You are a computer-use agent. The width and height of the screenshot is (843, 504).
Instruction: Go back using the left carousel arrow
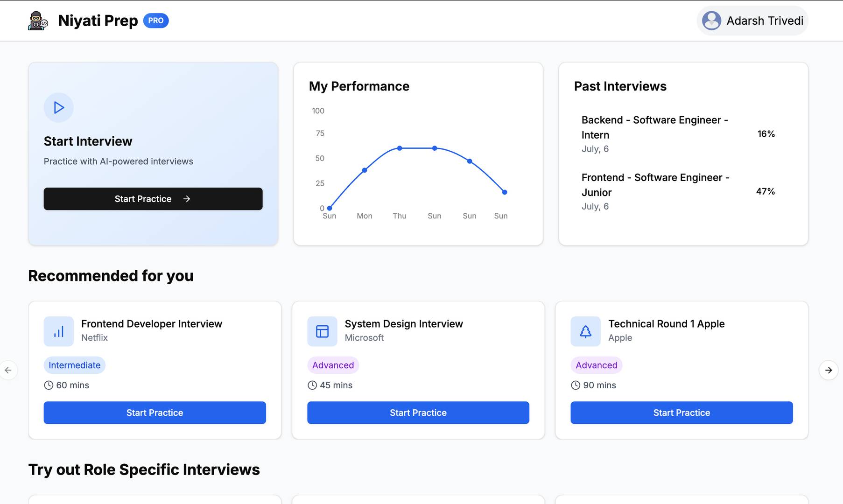click(x=8, y=370)
